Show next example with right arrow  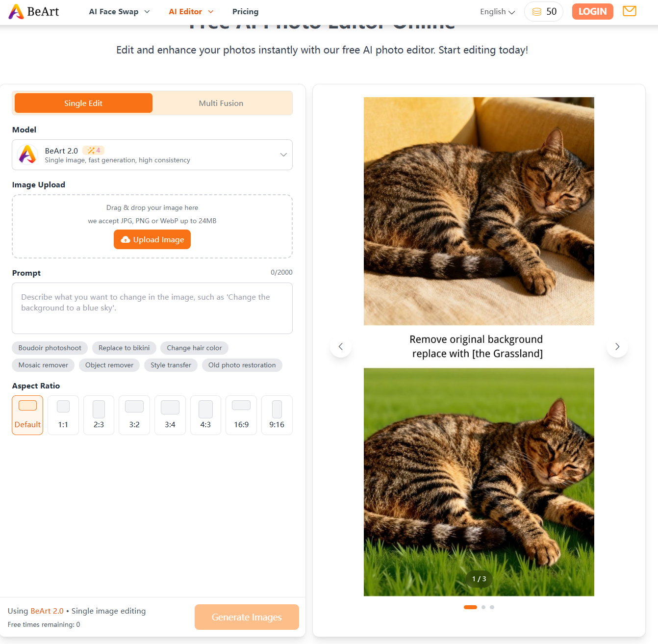(617, 346)
